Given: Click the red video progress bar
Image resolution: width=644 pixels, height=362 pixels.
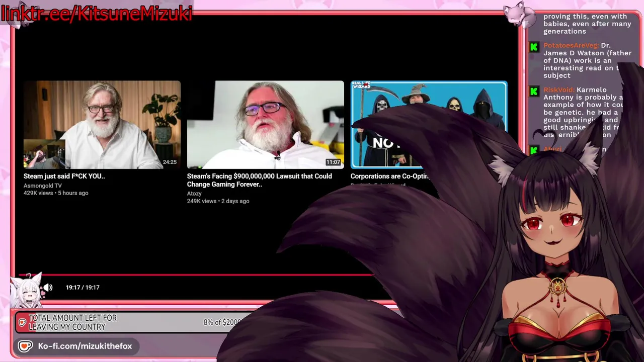Looking at the screenshot, I should click(196, 275).
